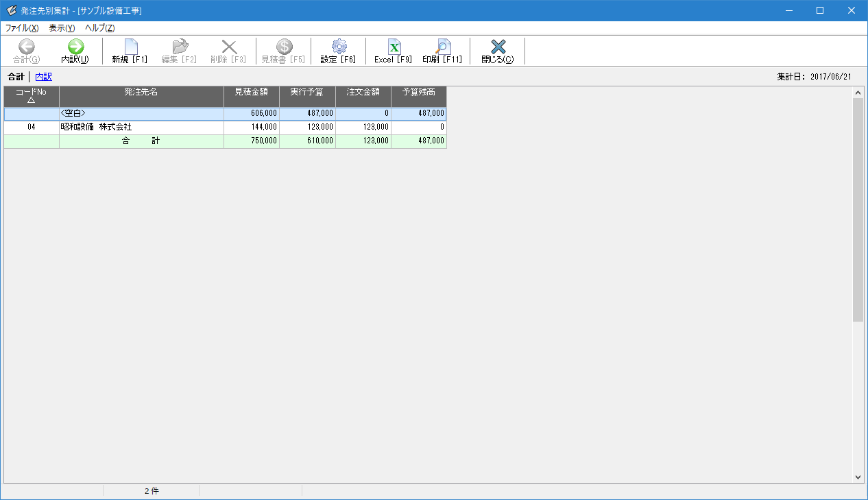This screenshot has height=500, width=868.
Task: Click 予算残高 0 in 昭和設備 row
Action: (x=419, y=128)
